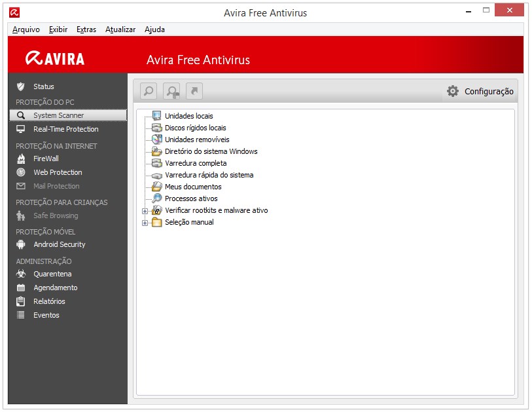Click the drive icon for Discos rígidos locais
532x412 pixels.
157,128
